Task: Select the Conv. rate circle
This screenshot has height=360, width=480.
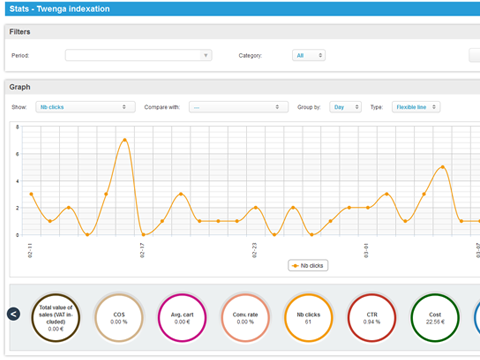Action: coord(245,318)
